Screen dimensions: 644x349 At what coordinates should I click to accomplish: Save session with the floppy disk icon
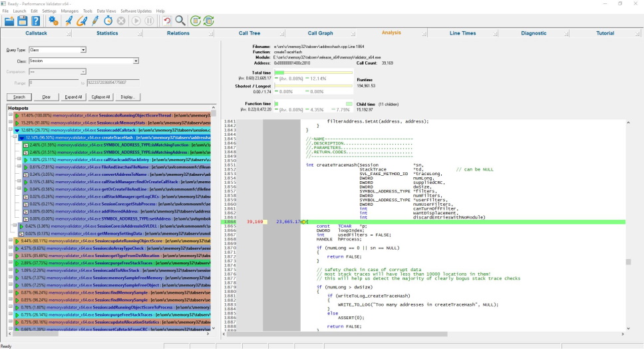coord(23,21)
